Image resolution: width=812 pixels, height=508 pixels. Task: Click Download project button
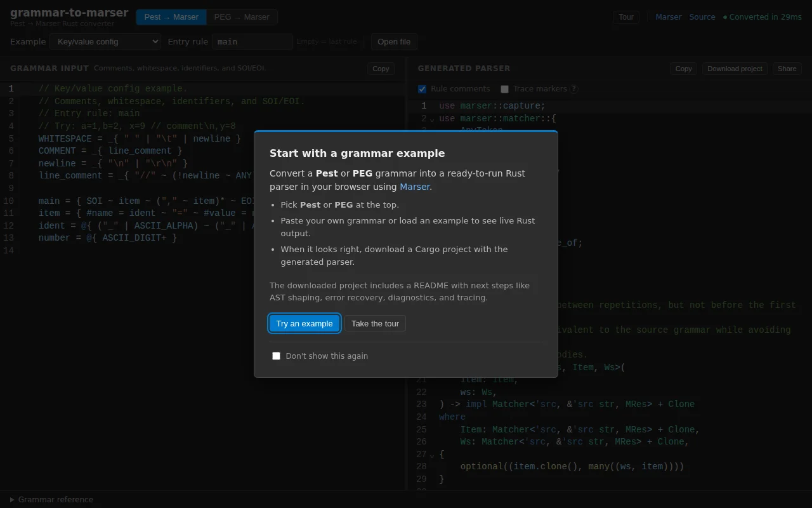(x=735, y=69)
